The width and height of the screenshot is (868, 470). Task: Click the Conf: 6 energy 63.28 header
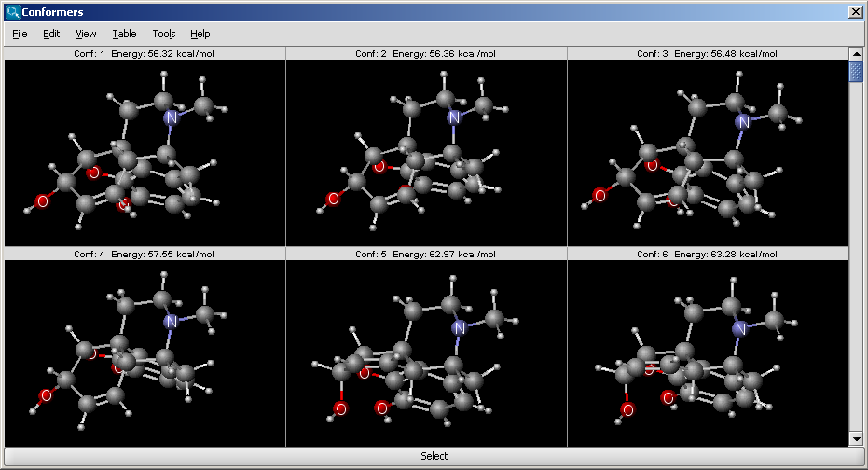708,255
